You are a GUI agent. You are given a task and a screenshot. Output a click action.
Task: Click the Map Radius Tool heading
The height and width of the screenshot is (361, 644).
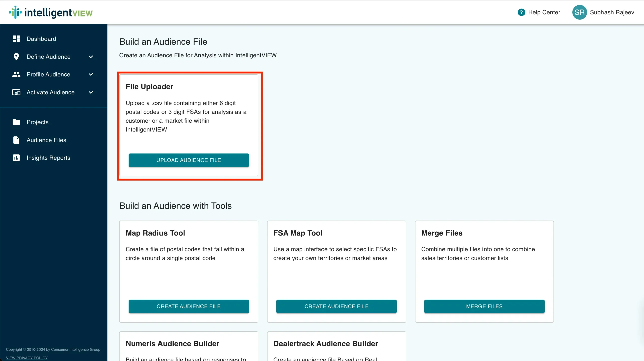click(x=155, y=233)
